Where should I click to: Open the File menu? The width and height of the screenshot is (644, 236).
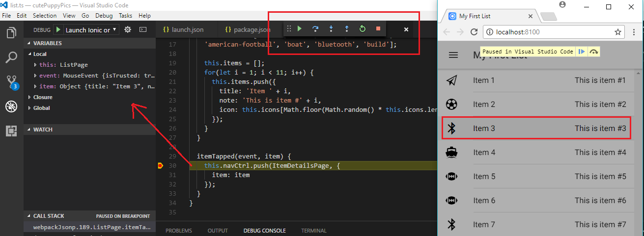(x=6, y=16)
